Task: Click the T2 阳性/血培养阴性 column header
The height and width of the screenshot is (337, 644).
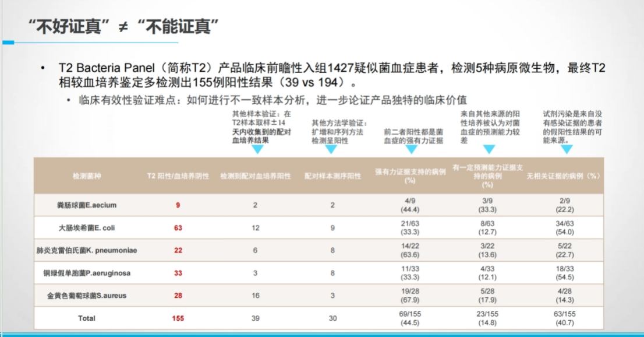Action: (178, 176)
